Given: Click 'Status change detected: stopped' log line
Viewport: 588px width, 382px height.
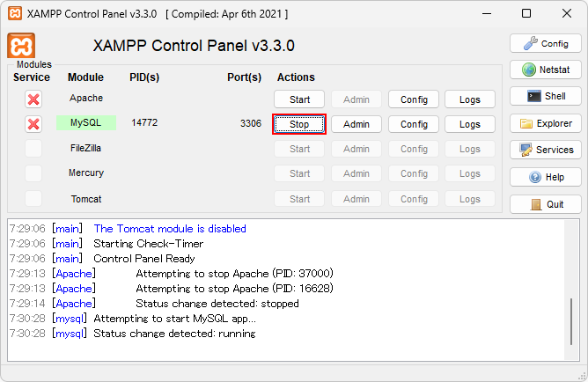Looking at the screenshot, I should click(217, 304).
